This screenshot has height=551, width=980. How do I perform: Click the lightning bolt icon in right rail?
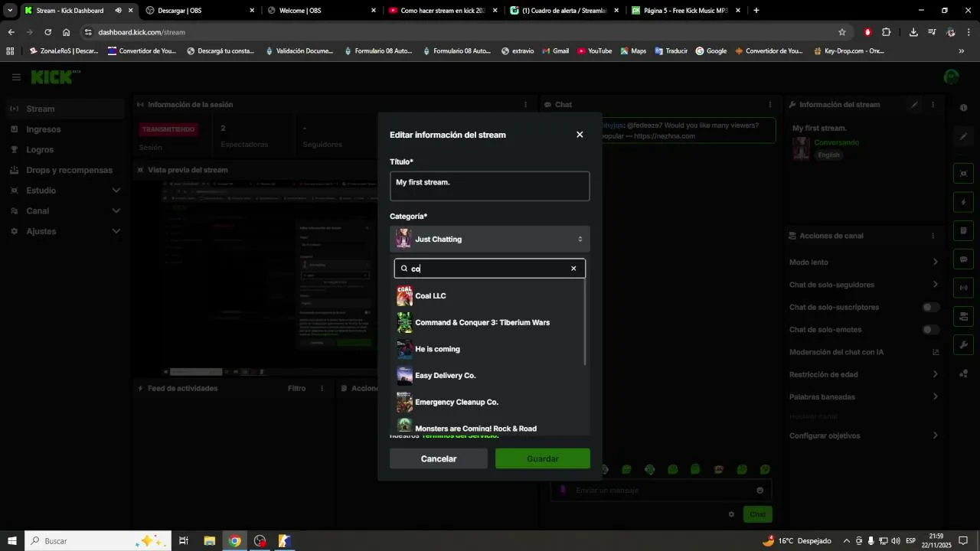coord(964,203)
